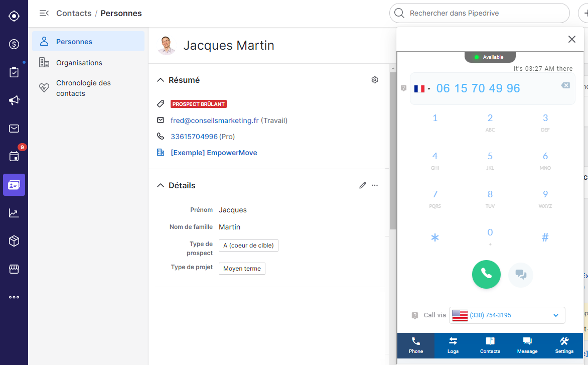The height and width of the screenshot is (365, 588).
Task: Dial digit 1 on keypad
Action: click(435, 118)
